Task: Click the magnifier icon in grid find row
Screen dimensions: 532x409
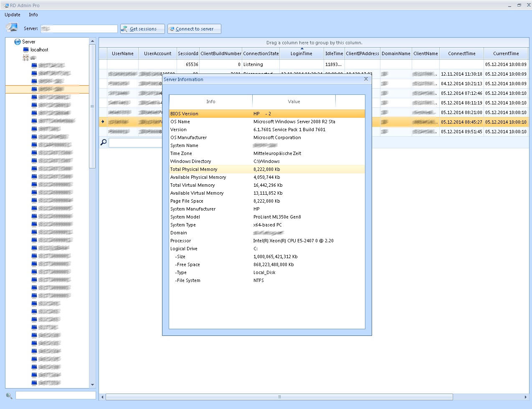Action: [x=104, y=142]
